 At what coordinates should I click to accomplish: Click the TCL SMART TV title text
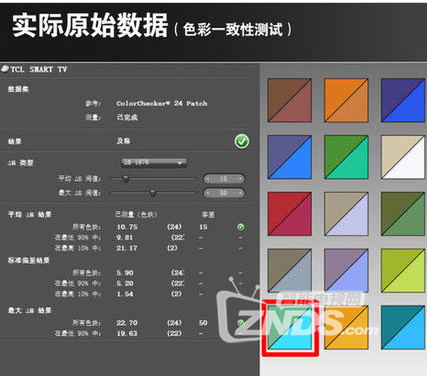[x=39, y=69]
